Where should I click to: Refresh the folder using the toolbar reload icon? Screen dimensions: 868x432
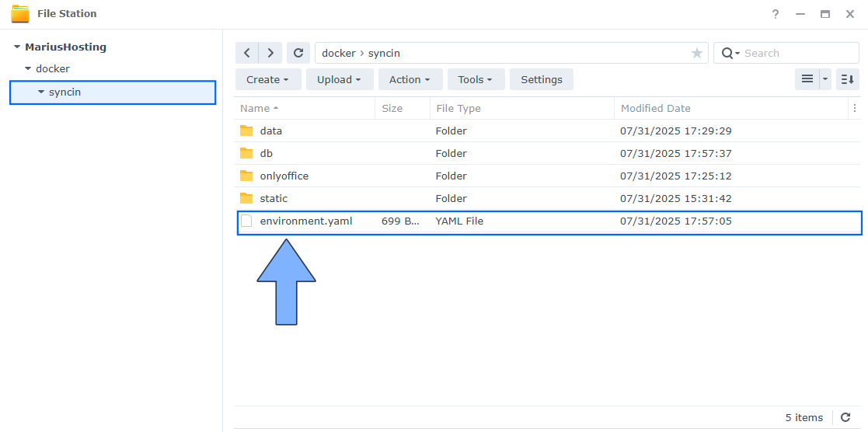click(x=298, y=53)
